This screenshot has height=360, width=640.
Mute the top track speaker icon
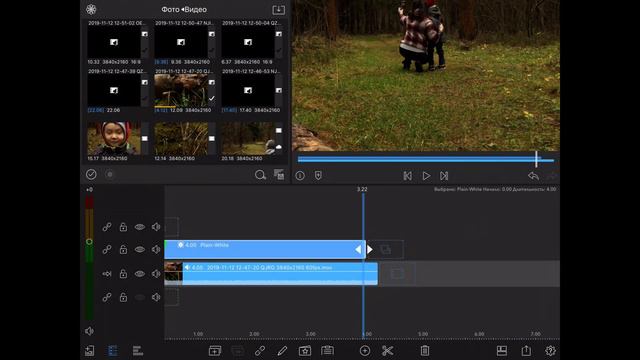click(156, 227)
